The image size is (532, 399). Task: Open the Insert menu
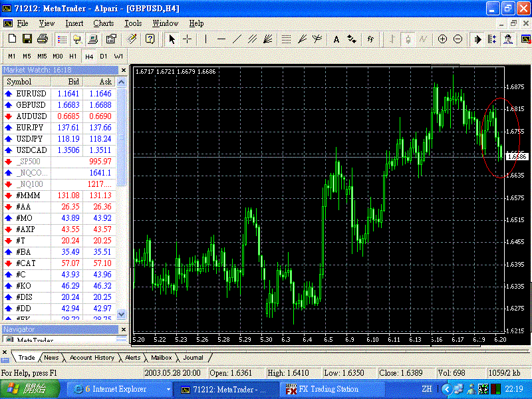(x=74, y=23)
